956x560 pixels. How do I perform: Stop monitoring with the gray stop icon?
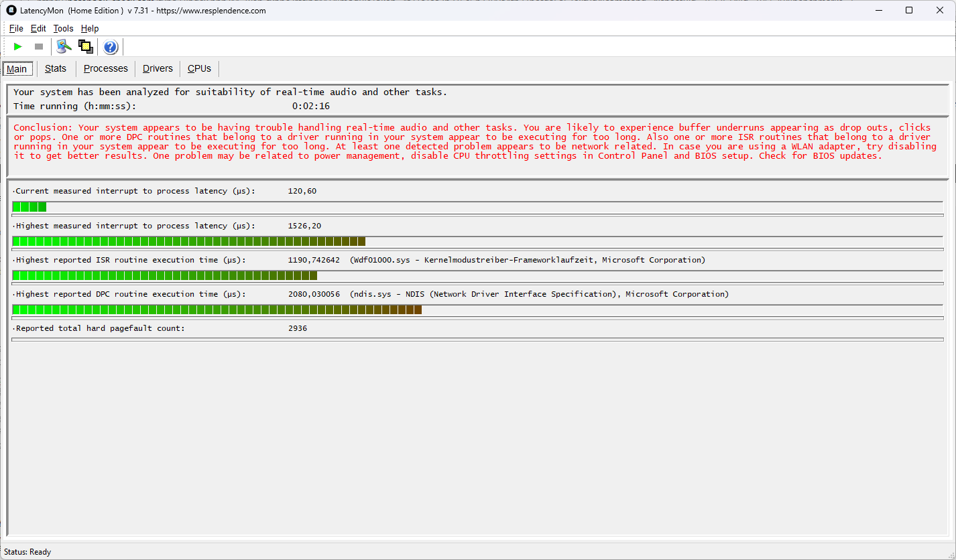pyautogui.click(x=39, y=46)
